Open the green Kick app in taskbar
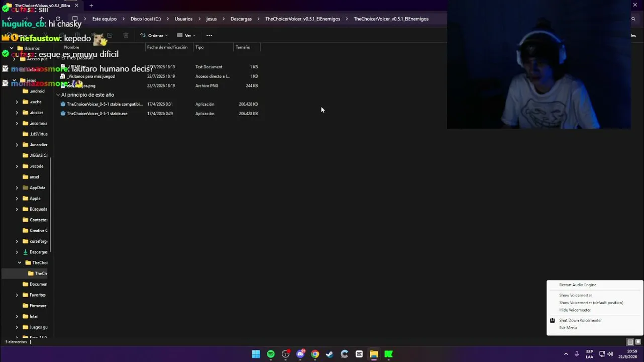This screenshot has width=644, height=362. click(388, 354)
